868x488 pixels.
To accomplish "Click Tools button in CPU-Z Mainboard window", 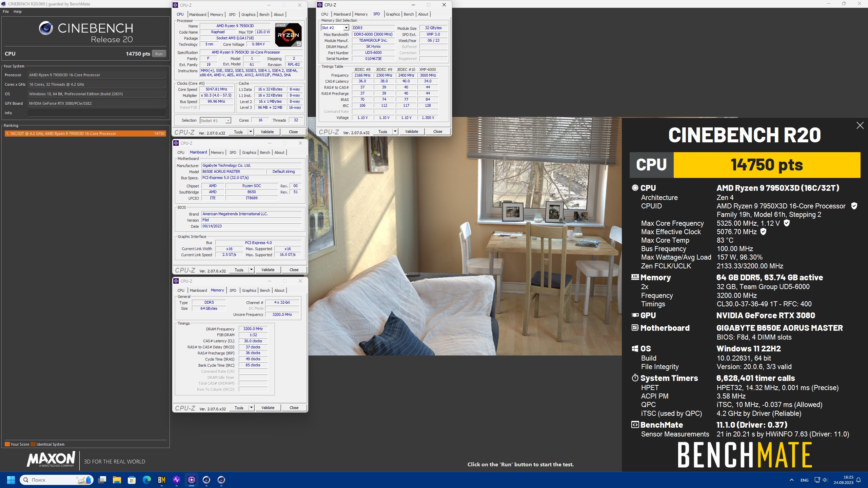I will tap(239, 270).
